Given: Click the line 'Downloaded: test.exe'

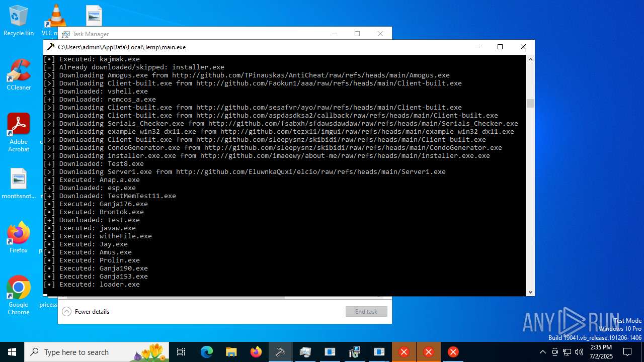Looking at the screenshot, I should point(92,220).
